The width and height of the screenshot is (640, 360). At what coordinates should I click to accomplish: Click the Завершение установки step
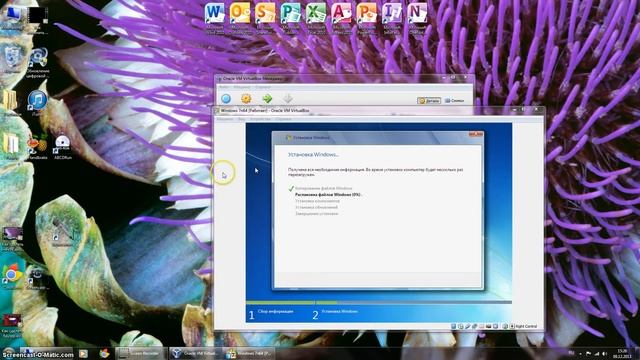point(316,213)
